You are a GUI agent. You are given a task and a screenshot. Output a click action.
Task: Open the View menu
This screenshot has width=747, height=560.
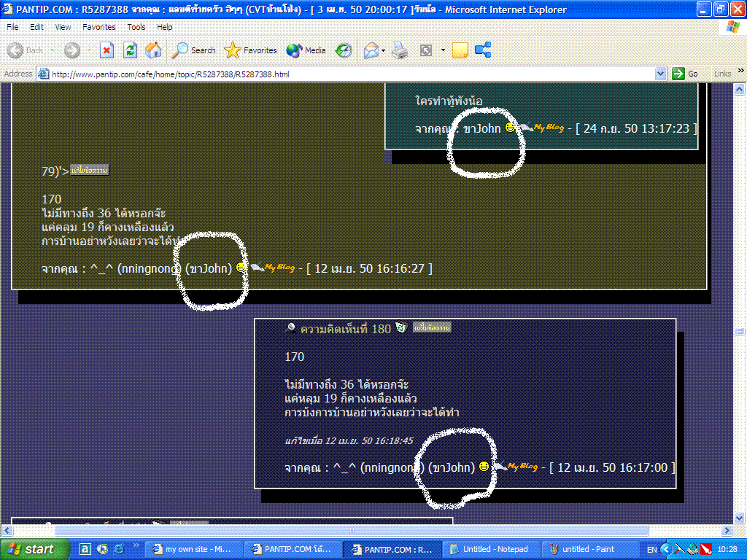[x=63, y=27]
